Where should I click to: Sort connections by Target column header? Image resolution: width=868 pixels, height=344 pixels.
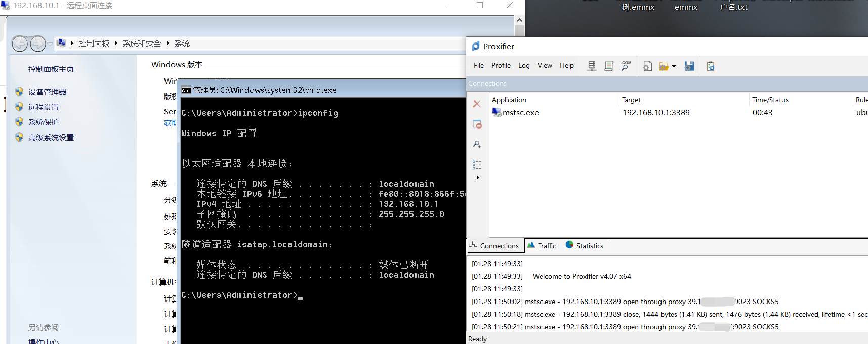684,100
